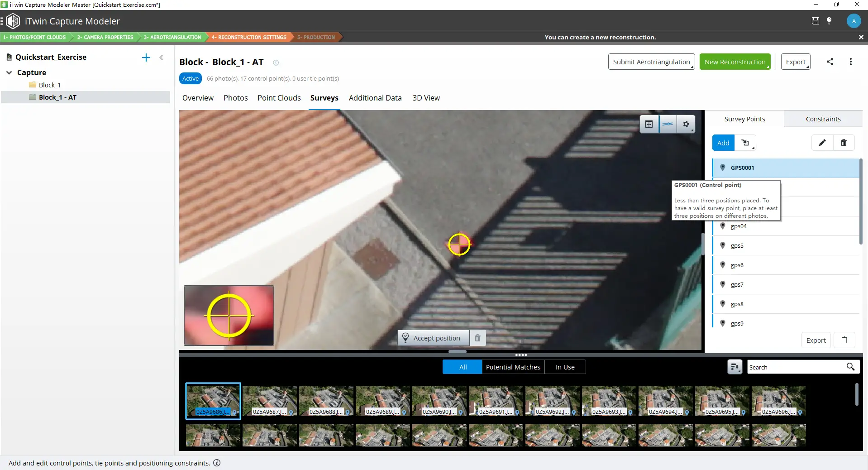Edit the selected survey point with pencil
Viewport: 868px width, 470px height.
coord(822,143)
